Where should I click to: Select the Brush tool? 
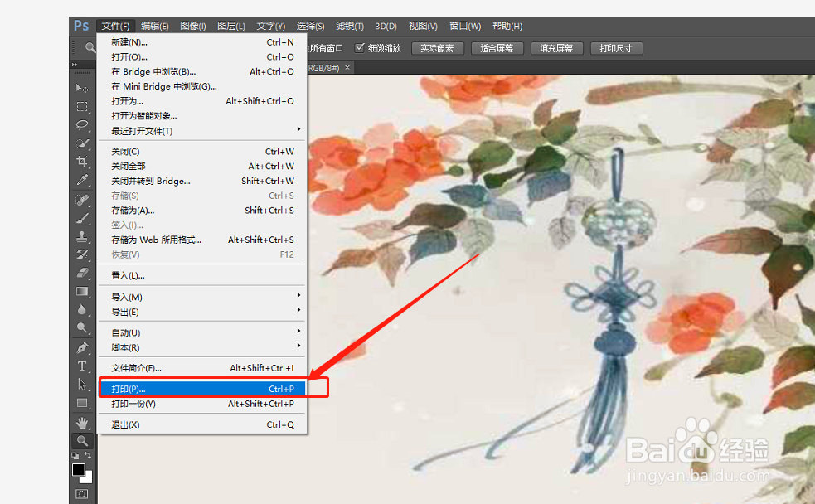pyautogui.click(x=82, y=218)
